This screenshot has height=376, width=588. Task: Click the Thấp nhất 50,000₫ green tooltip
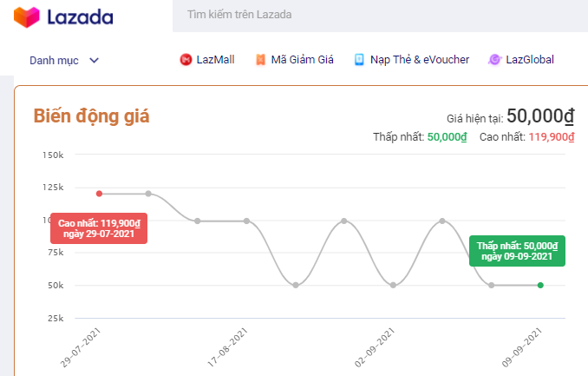[x=516, y=251]
